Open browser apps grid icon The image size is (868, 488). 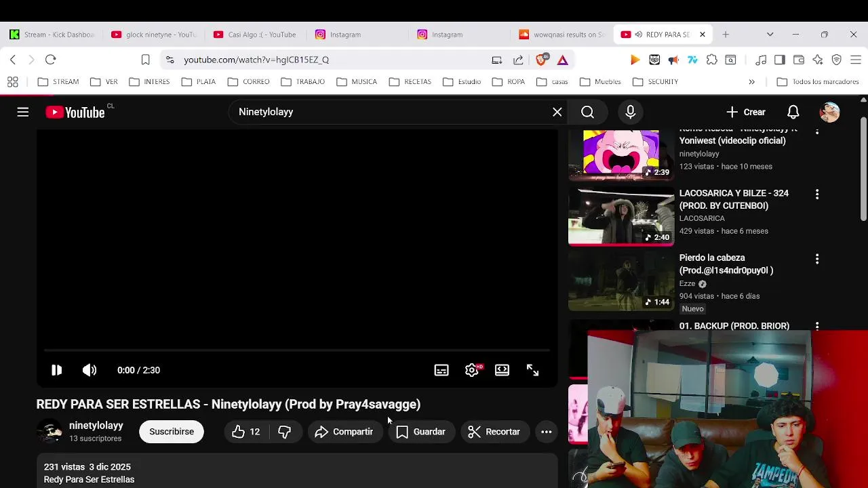(x=12, y=82)
